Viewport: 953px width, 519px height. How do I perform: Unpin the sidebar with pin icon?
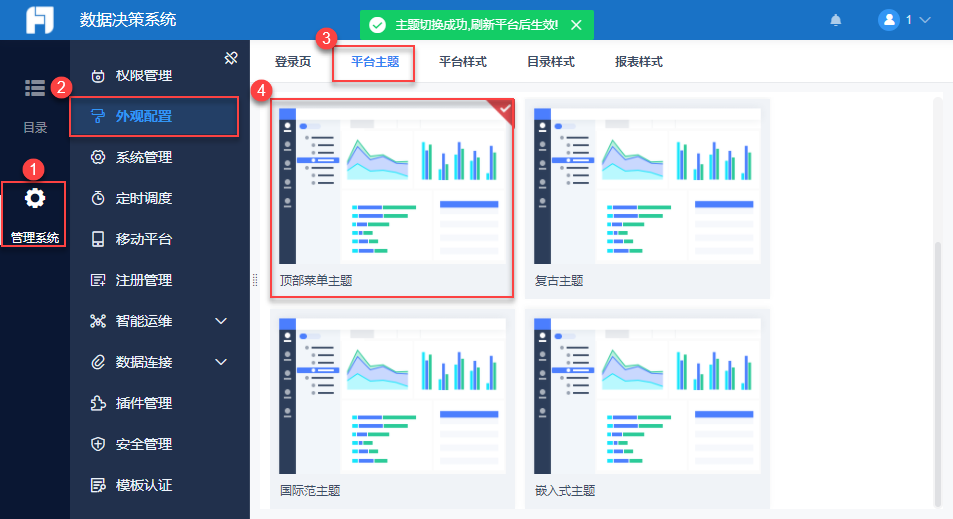coord(231,58)
